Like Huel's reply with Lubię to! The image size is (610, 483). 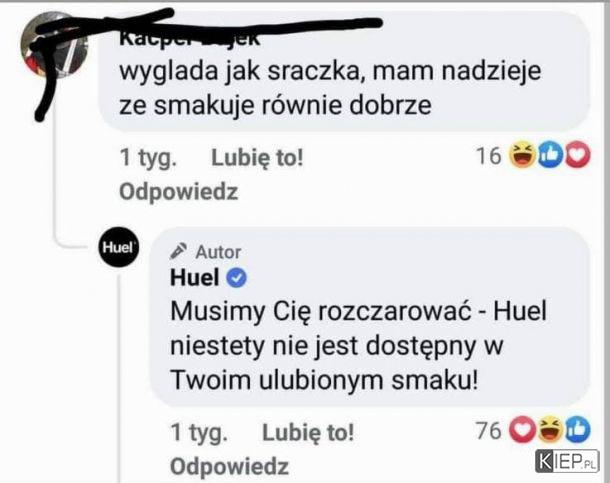(308, 432)
